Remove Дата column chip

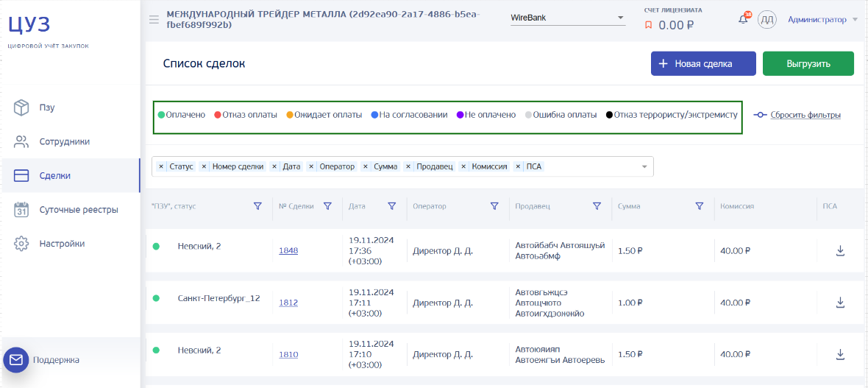coord(274,166)
